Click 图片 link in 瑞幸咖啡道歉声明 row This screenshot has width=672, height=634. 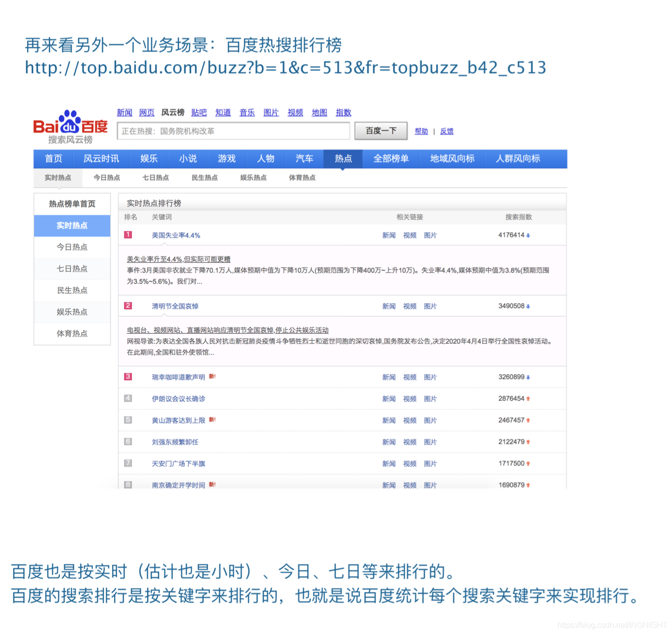(430, 377)
